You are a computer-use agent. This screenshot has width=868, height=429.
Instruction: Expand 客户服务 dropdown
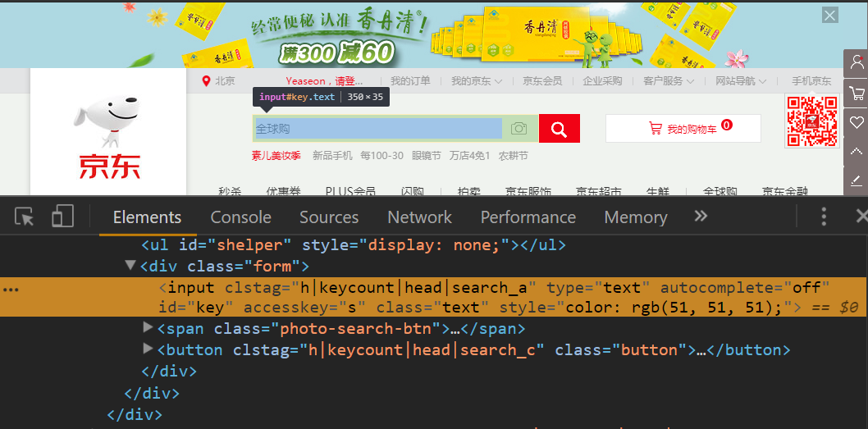669,81
